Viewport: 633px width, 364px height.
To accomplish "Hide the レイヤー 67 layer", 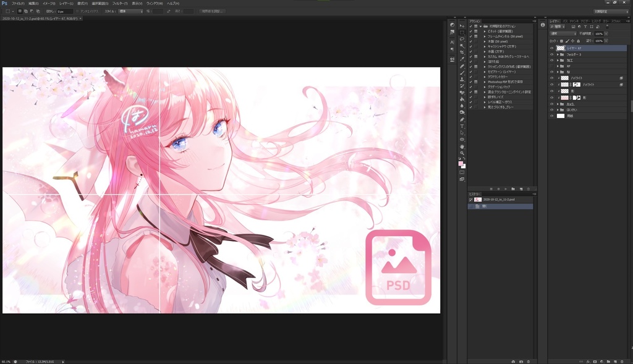I will pos(552,48).
